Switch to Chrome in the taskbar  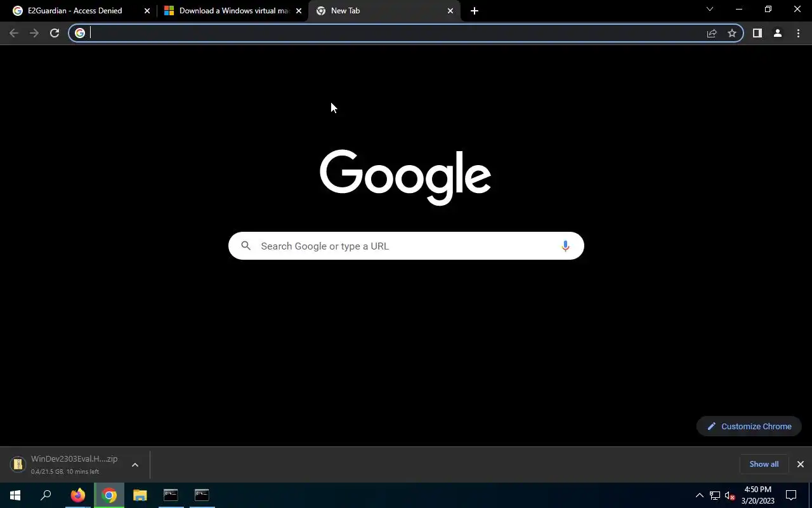tap(109, 495)
